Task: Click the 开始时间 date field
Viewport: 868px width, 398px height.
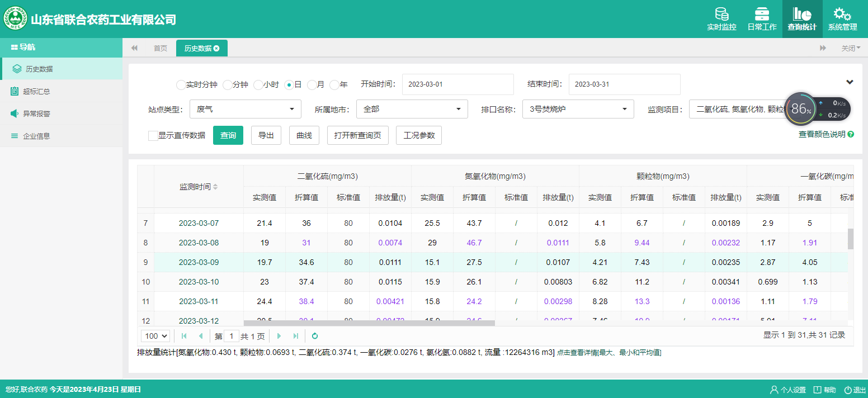Action: [x=457, y=84]
